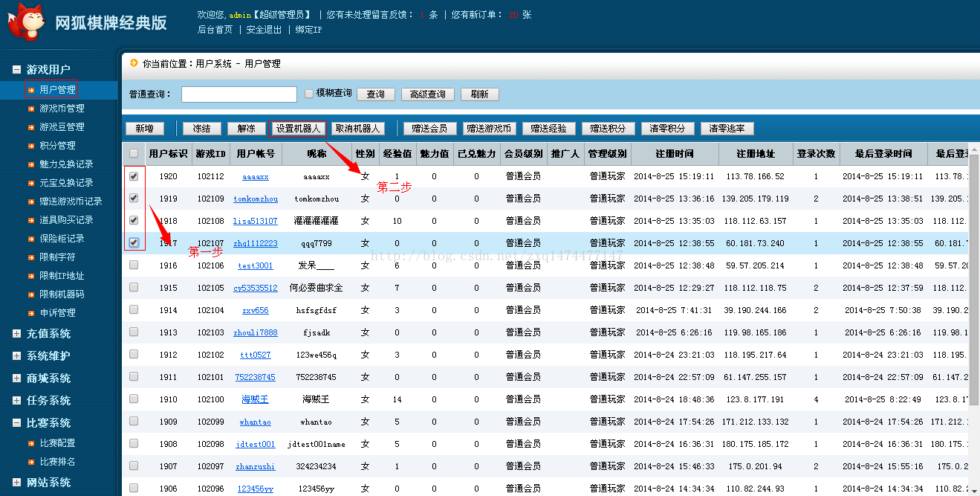Viewport: 980px width, 496px height.
Task: Check the checkbox for user test3001
Action: point(134,265)
